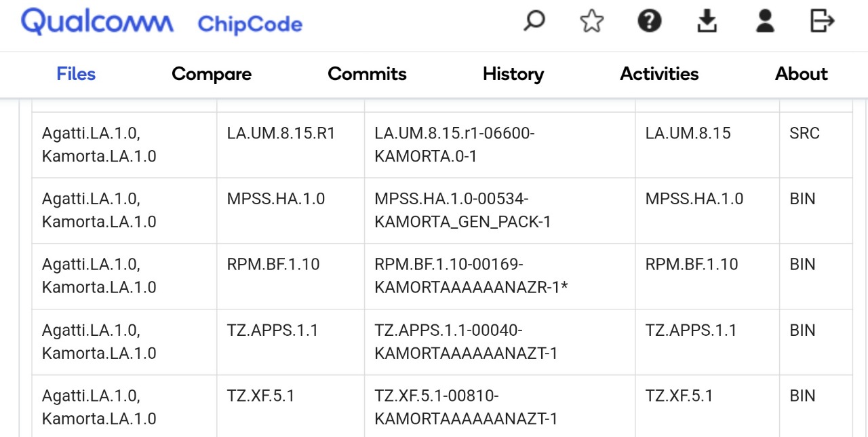Select the MPSS.HA.1.0-00534-KAMORTA_GEN_PACK-1 build cell
The width and height of the screenshot is (868, 437).
500,211
